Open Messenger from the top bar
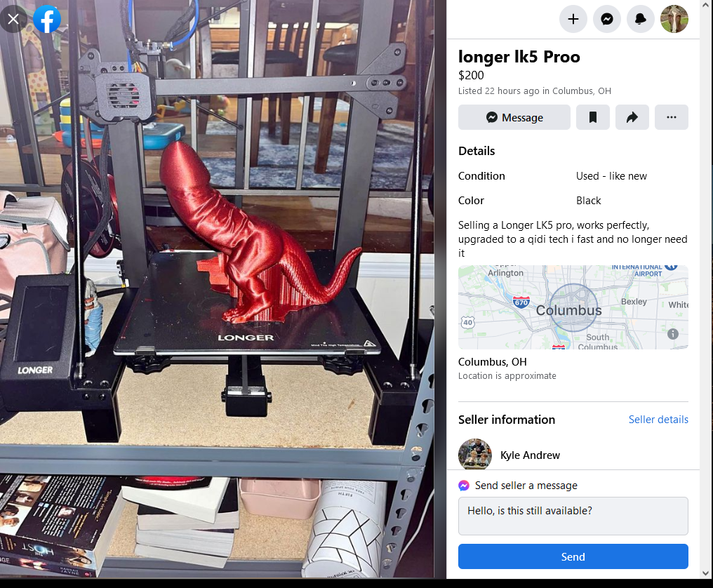The width and height of the screenshot is (713, 588). point(606,19)
